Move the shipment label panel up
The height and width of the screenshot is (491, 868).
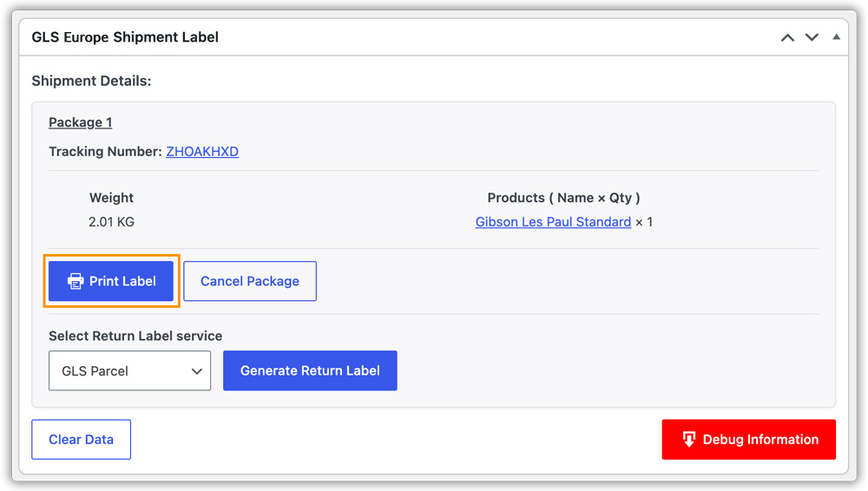[x=787, y=37]
